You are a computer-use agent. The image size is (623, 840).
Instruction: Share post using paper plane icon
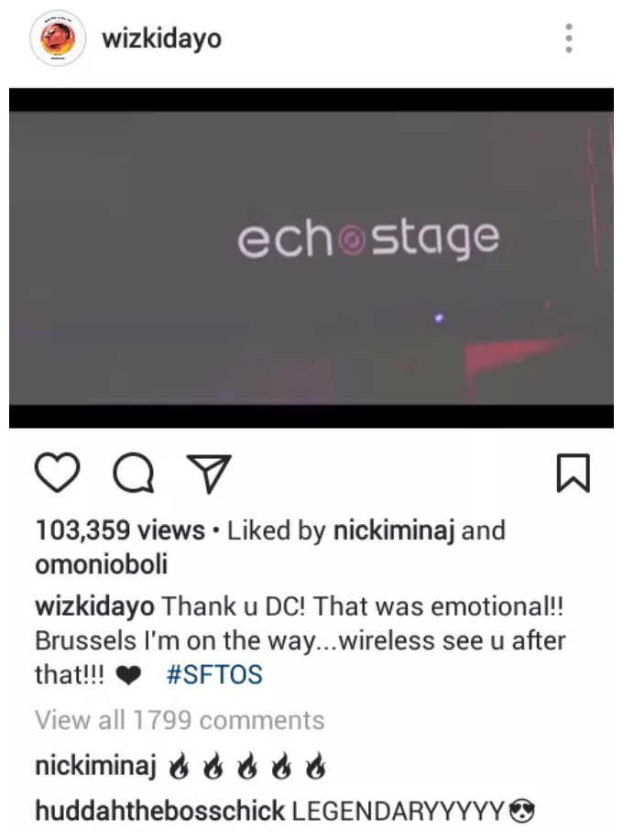click(209, 474)
